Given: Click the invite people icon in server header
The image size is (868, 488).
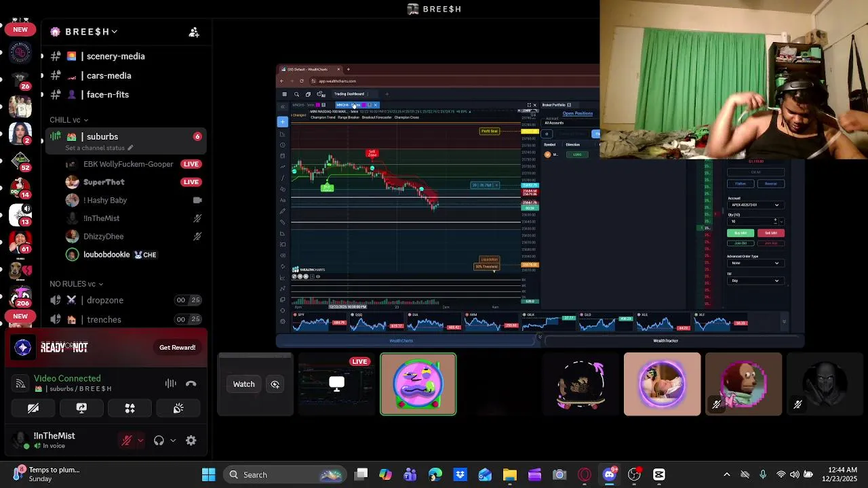Looking at the screenshot, I should coord(194,32).
